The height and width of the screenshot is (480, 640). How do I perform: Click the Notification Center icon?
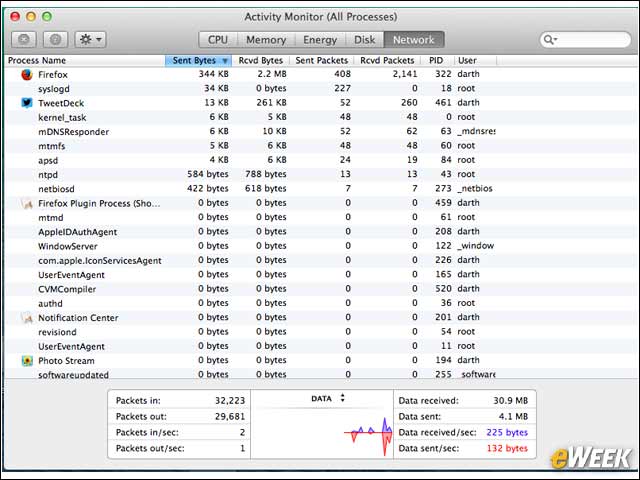pos(27,317)
